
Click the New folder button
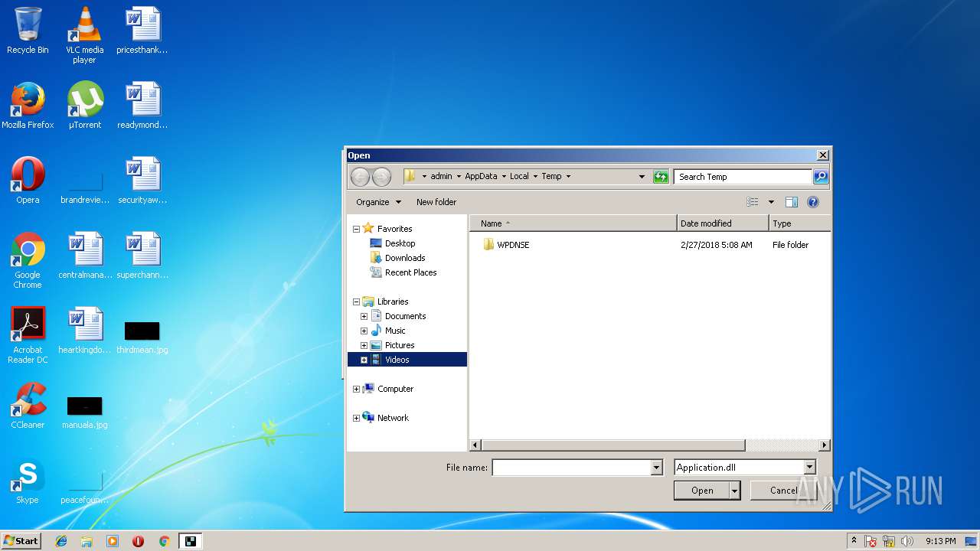tap(436, 202)
